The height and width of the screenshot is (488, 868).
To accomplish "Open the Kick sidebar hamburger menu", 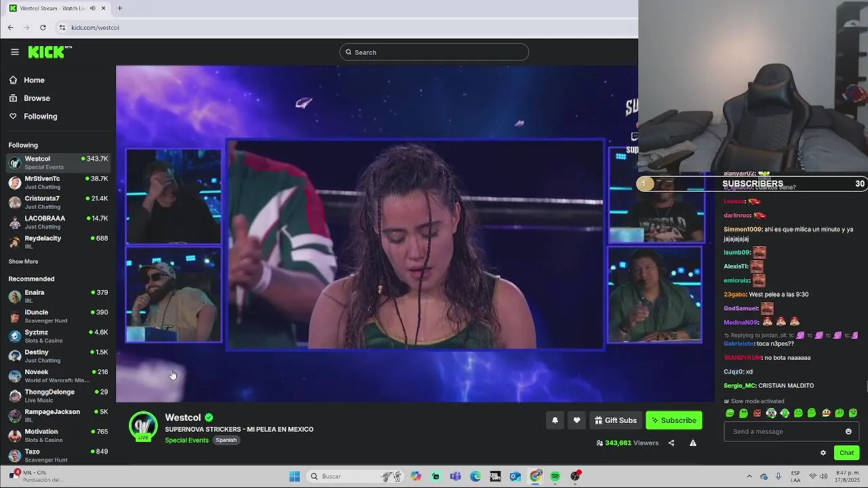I will coord(14,52).
